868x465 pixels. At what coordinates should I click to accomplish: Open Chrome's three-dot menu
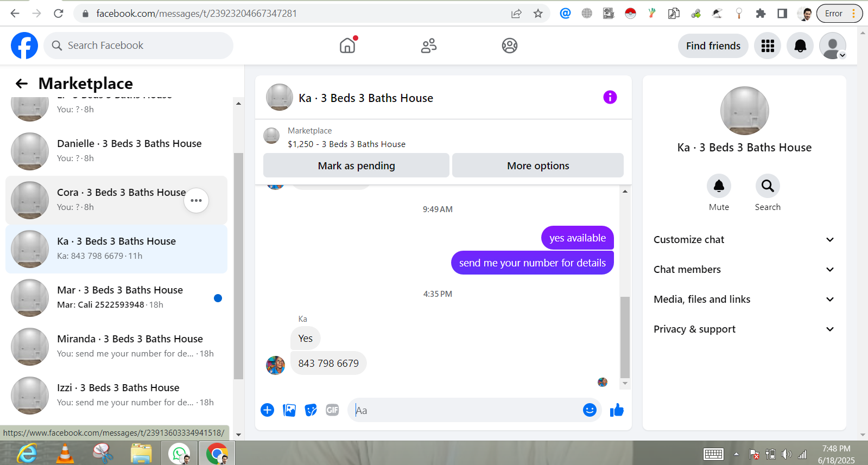click(x=854, y=14)
